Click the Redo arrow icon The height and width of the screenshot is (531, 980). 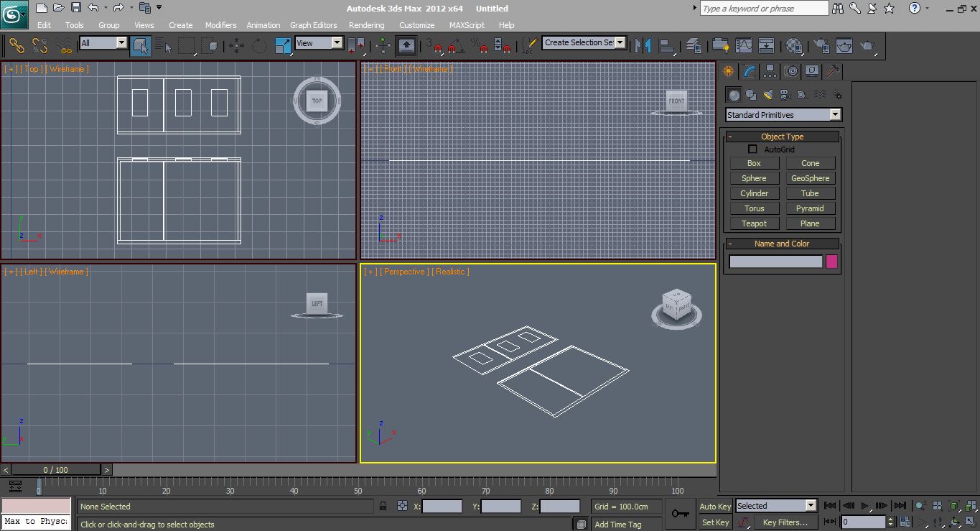coord(118,8)
